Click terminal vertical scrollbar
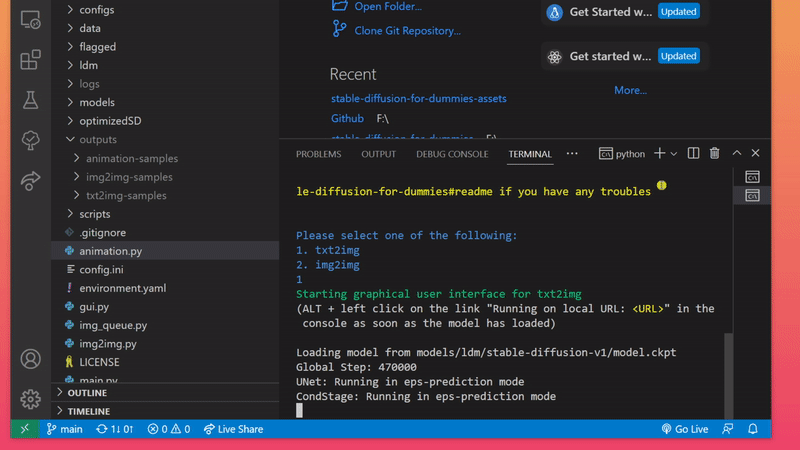The width and height of the screenshot is (800, 450). click(x=729, y=376)
